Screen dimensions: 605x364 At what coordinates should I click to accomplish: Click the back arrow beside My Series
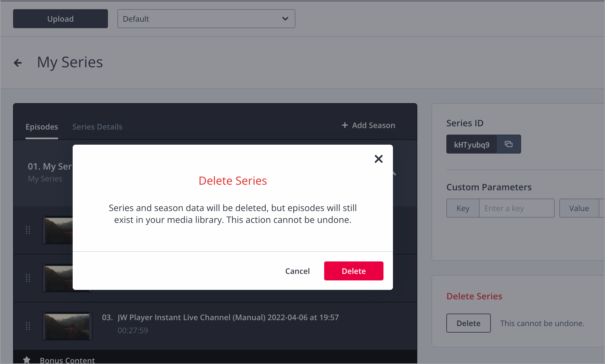pos(18,63)
